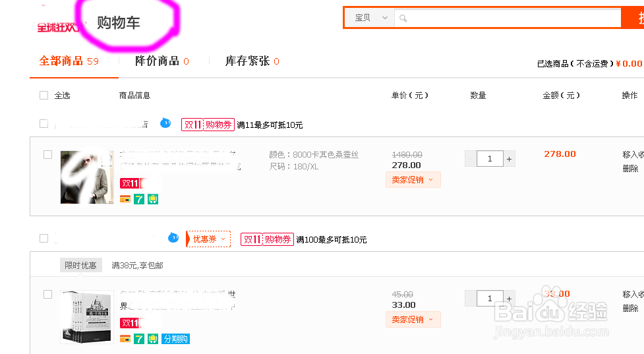Tick the 全选 select-all checkbox

44,96
